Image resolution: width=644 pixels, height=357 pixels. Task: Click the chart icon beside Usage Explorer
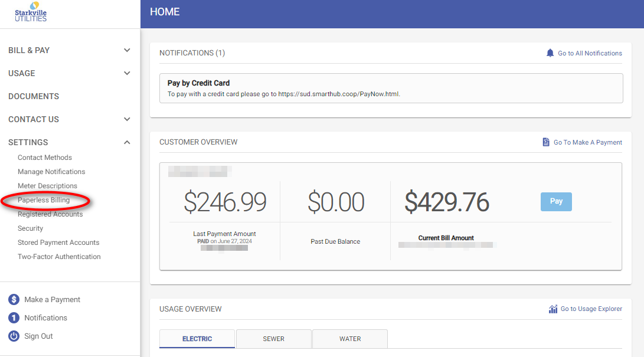coord(553,309)
